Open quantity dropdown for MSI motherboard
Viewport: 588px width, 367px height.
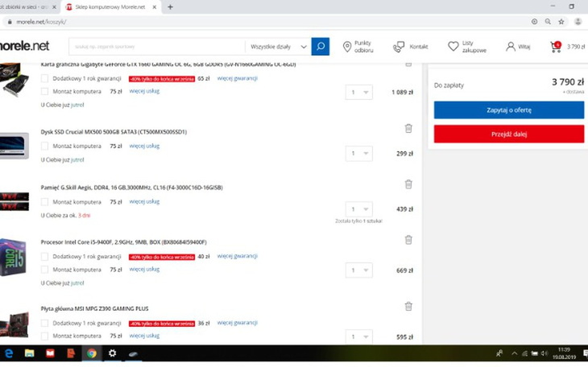tap(359, 336)
